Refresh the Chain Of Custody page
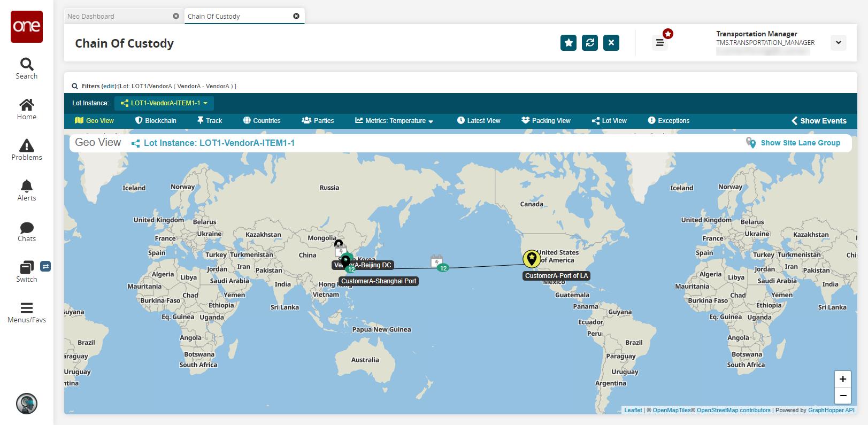Viewport: 868px width, 425px height. 590,43
